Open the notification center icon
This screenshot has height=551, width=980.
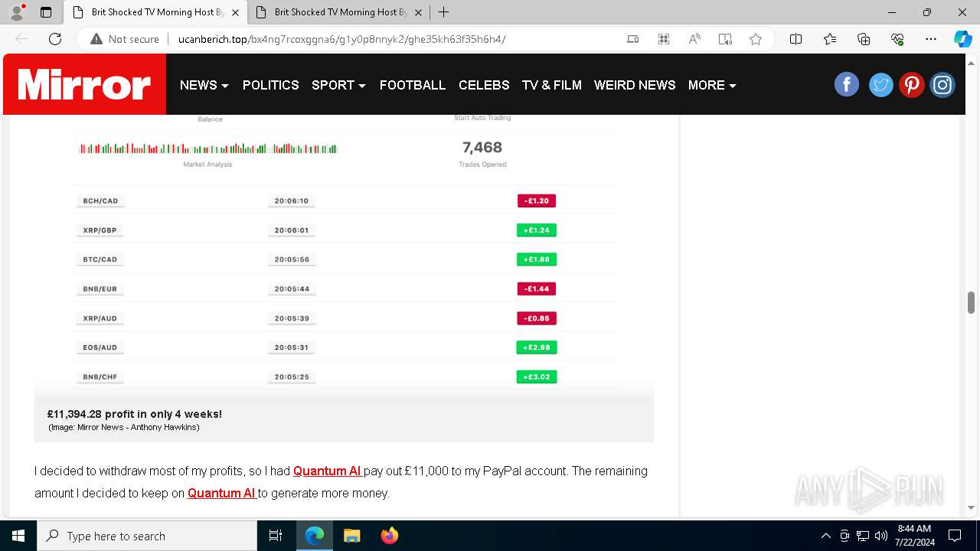[x=955, y=536]
